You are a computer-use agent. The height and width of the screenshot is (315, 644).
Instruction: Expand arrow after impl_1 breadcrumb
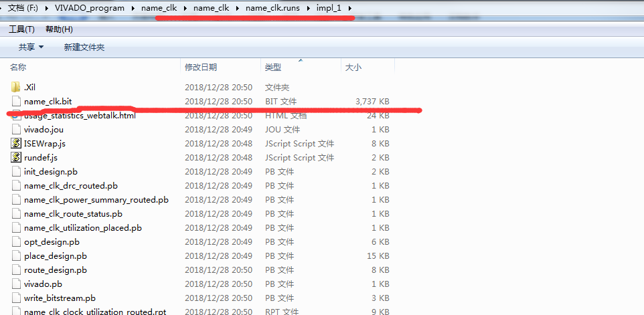pos(349,8)
